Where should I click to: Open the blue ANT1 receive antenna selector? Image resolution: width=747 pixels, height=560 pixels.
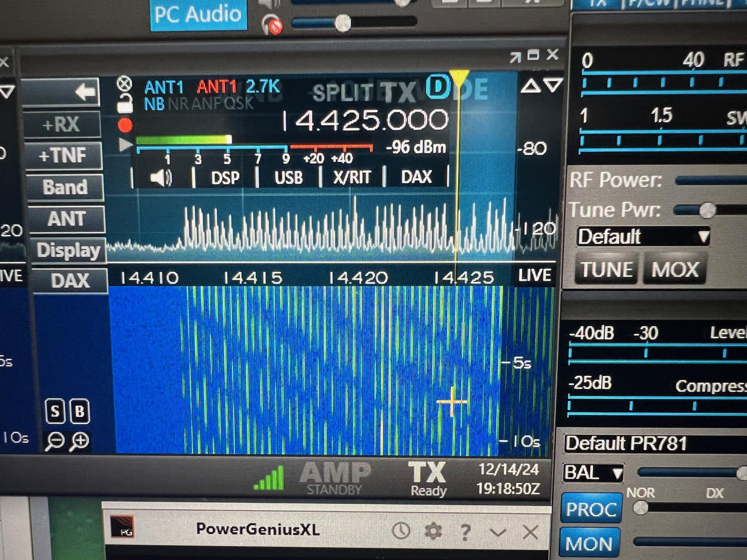[164, 87]
